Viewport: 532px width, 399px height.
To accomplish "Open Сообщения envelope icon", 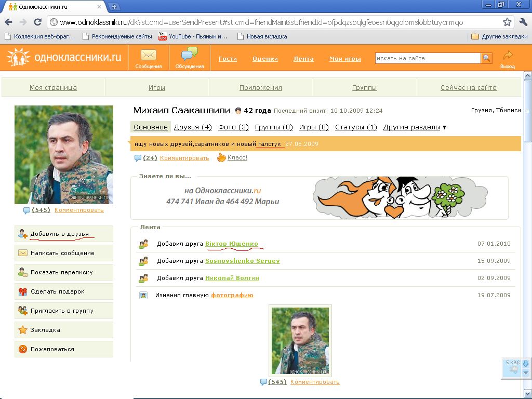I will [148, 58].
